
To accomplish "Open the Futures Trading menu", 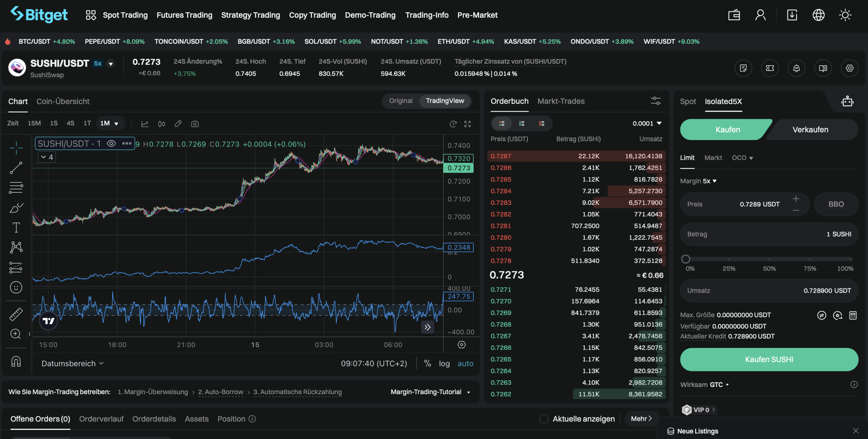I will coord(184,15).
